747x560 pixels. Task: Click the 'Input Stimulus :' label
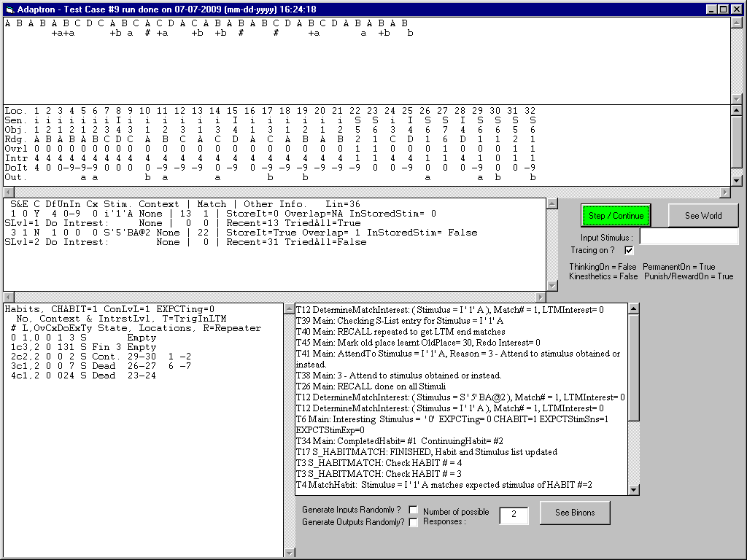point(606,238)
